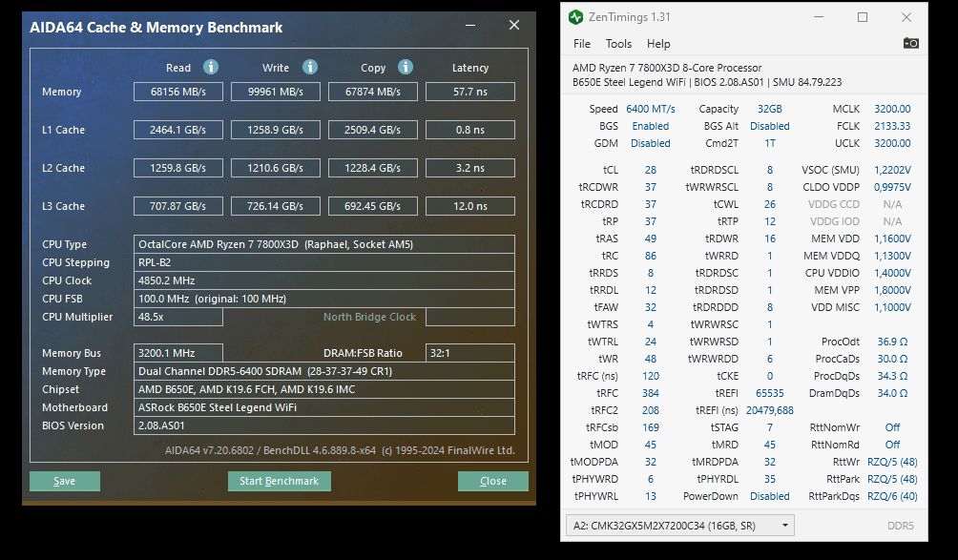Click Start Benchmark in AIDA64

click(x=280, y=481)
